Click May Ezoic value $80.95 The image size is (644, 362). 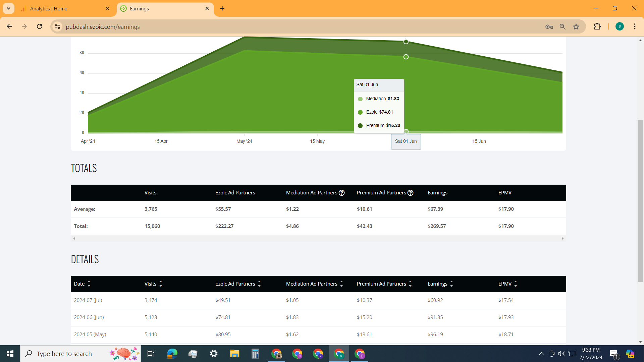223,335
